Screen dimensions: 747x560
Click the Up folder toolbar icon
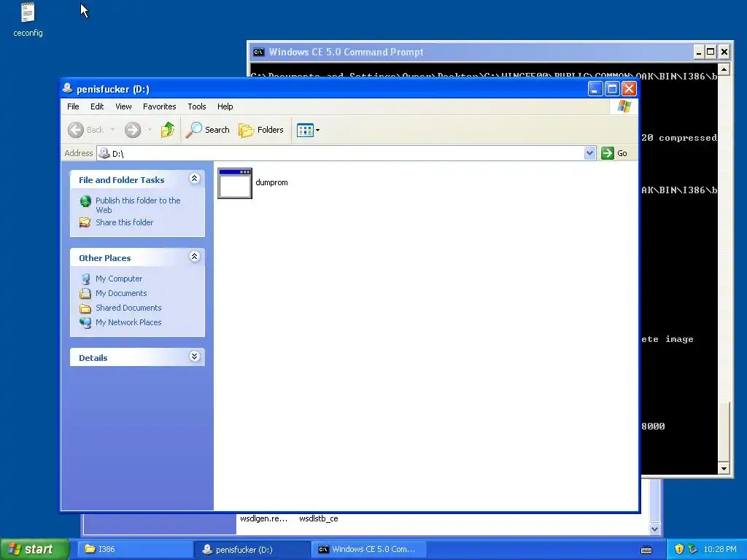[167, 130]
